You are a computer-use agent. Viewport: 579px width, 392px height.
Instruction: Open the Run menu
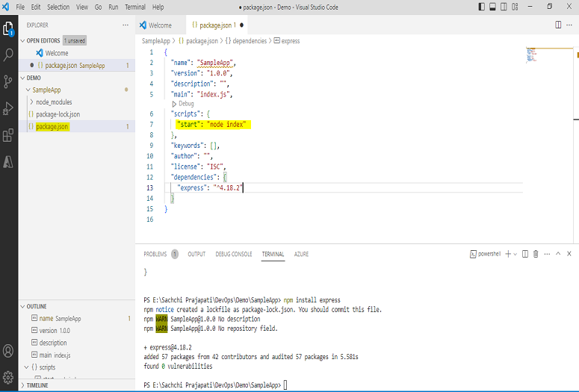coord(114,7)
